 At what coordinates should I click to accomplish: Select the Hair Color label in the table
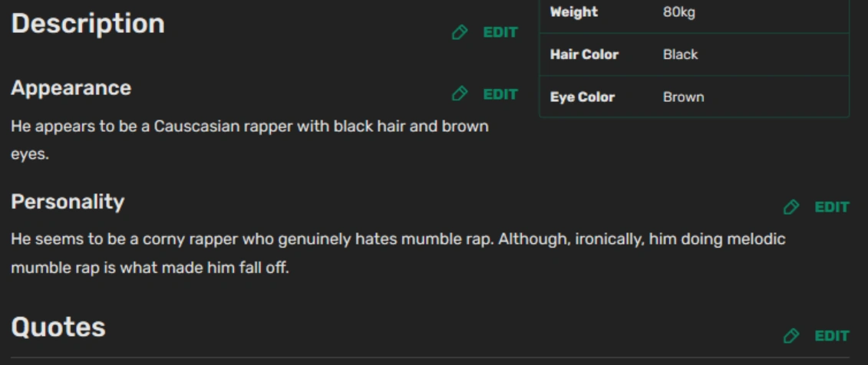pos(584,55)
